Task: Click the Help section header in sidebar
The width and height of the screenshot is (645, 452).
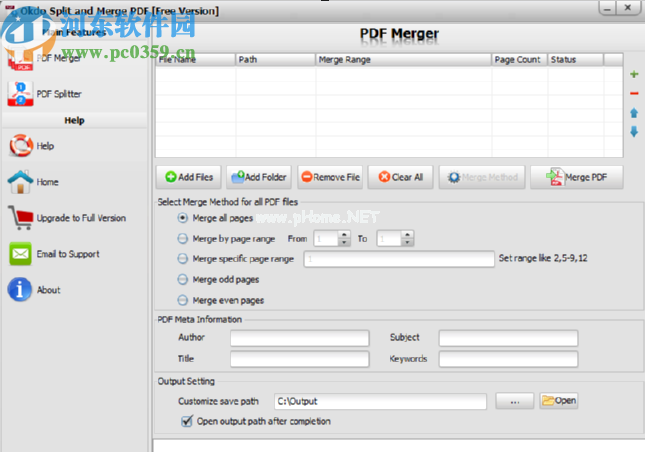Action: (74, 121)
